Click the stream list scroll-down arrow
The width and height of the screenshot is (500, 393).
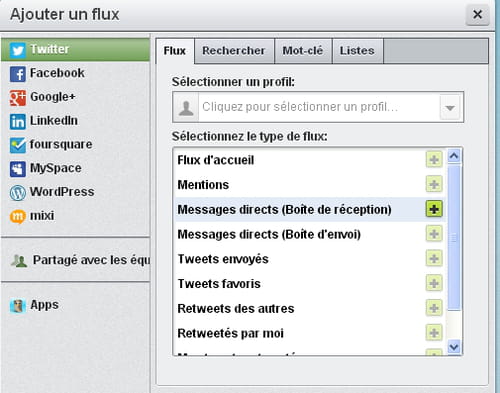454,347
